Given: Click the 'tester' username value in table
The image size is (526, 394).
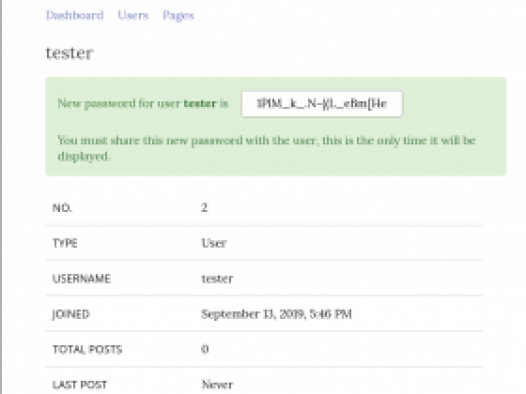Looking at the screenshot, I should [x=217, y=279].
